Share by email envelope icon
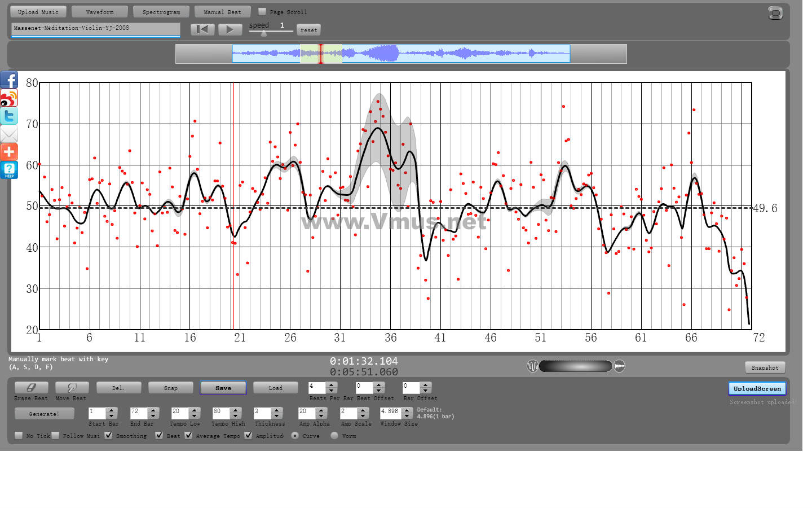 [x=9, y=134]
